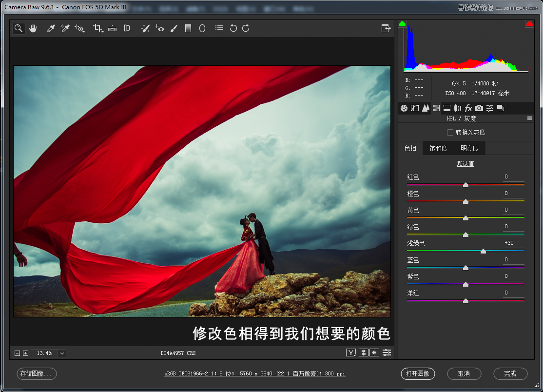
Task: Open the Split Toning panel icon
Action: 447,108
